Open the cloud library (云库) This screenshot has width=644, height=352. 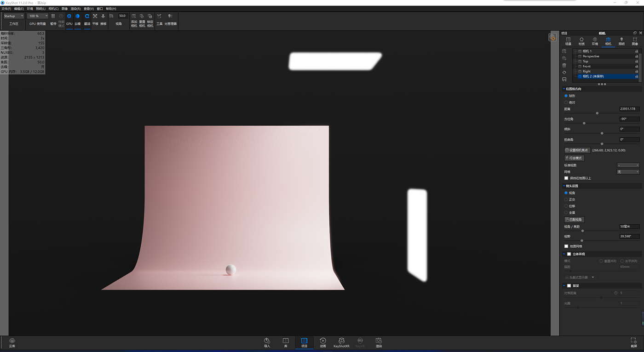coord(12,342)
